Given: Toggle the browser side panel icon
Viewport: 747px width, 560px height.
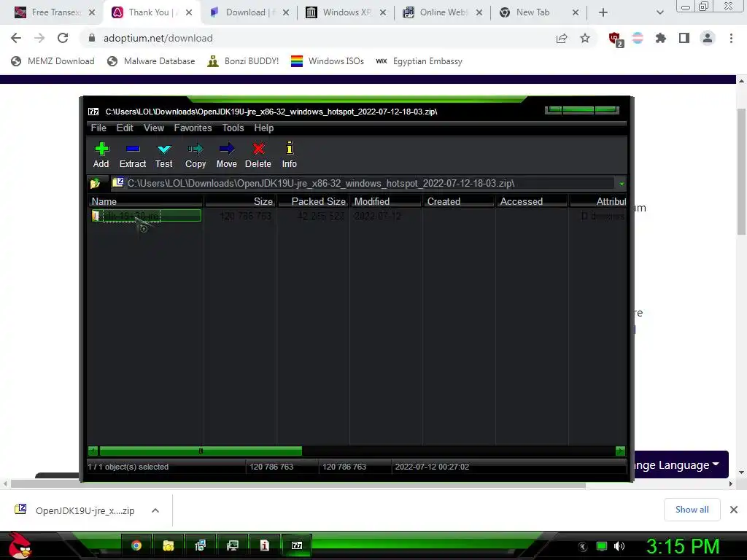Looking at the screenshot, I should [x=684, y=38].
